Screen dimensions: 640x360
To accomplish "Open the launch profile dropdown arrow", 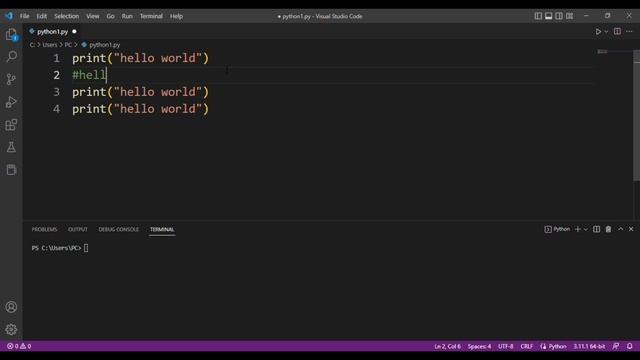I will tap(586, 229).
